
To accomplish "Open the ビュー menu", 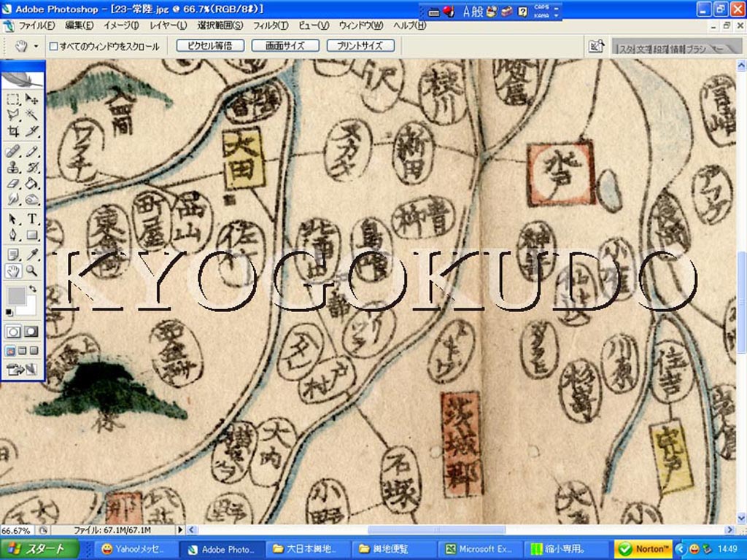I will click(x=314, y=26).
